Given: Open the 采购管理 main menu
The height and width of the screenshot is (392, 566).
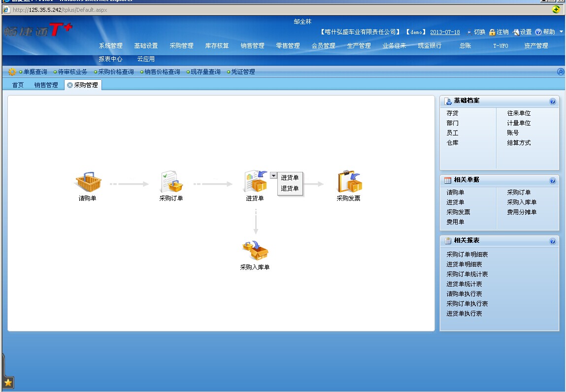Looking at the screenshot, I should click(182, 46).
